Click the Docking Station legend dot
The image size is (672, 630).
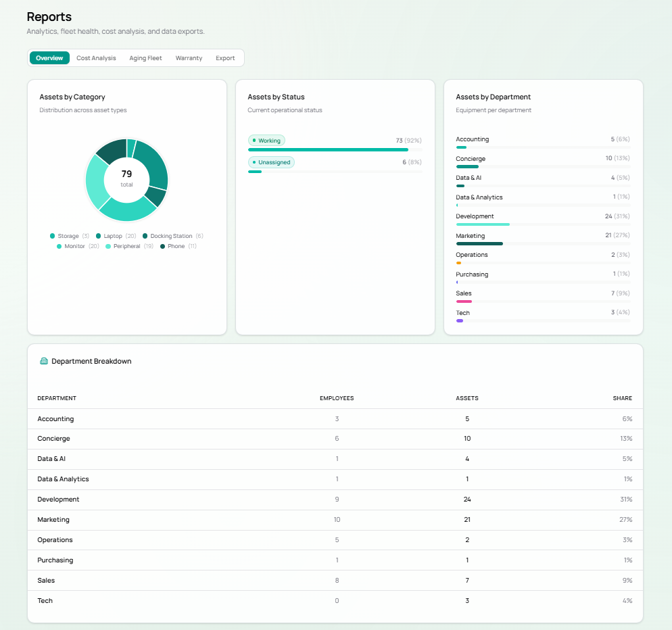click(145, 236)
